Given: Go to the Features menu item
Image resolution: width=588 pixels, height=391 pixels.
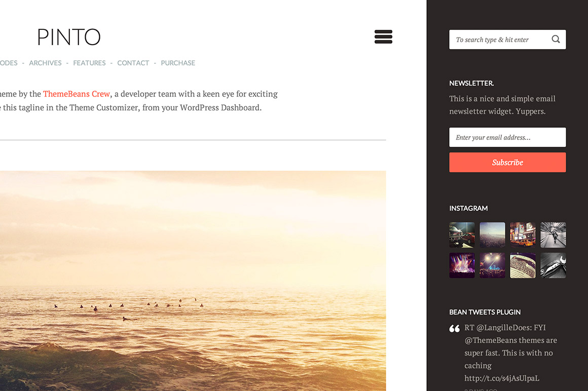Looking at the screenshot, I should pyautogui.click(x=89, y=63).
